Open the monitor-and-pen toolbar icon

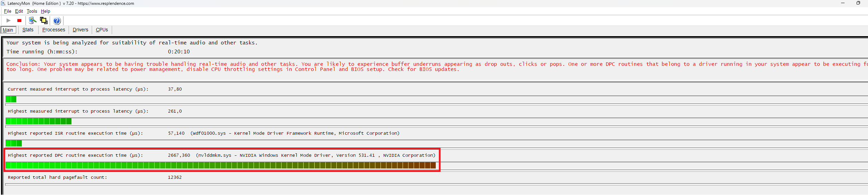(32, 21)
